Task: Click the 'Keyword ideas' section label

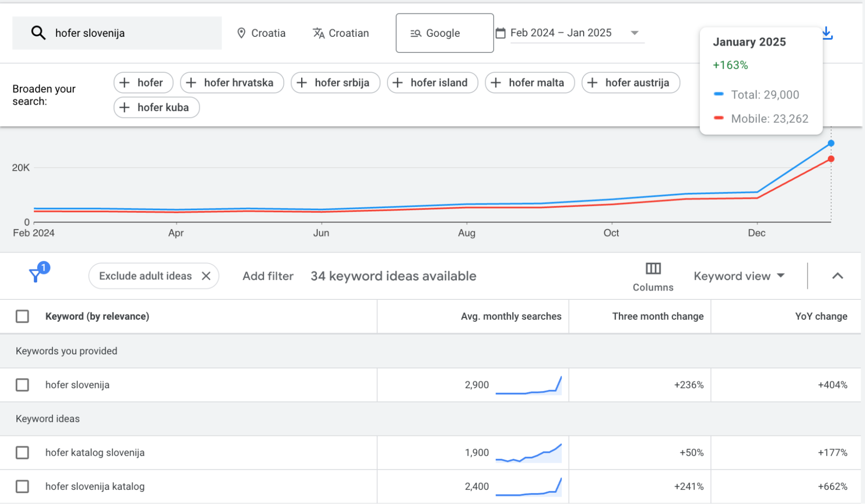Action: (48, 419)
